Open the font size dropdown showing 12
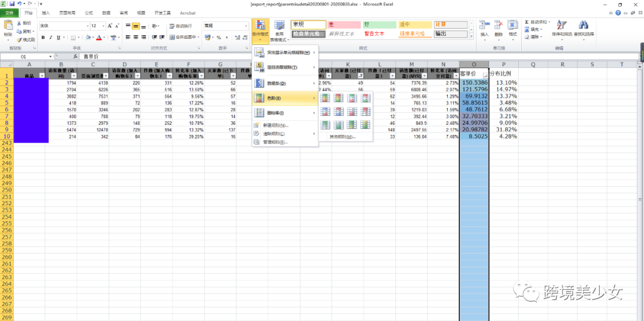This screenshot has width=644, height=321. [x=103, y=26]
